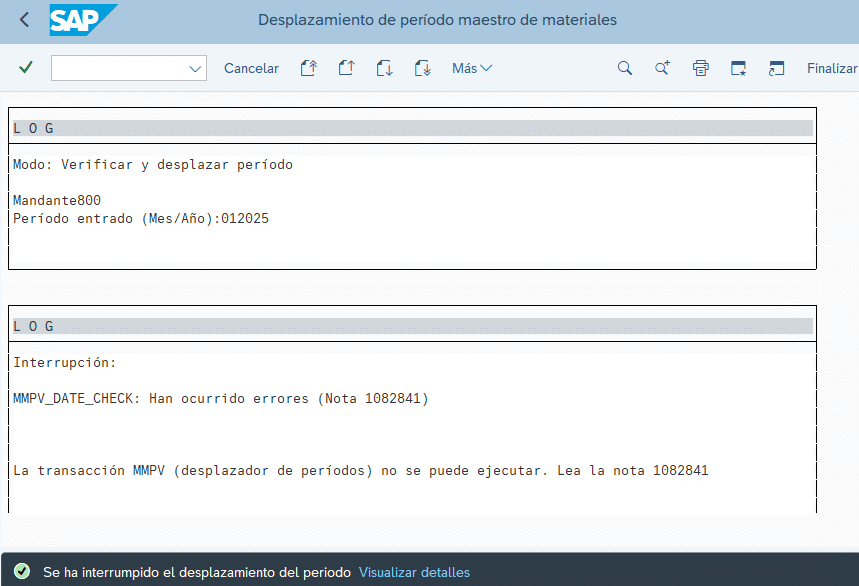
Task: Click the SAP back arrow
Action: click(x=24, y=20)
